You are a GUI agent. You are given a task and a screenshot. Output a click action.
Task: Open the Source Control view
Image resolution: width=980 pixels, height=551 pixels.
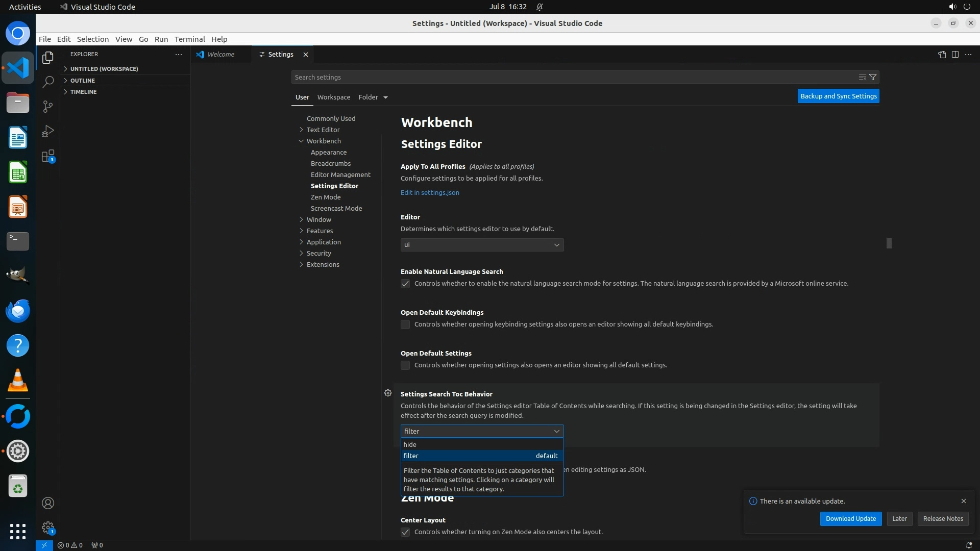(x=48, y=107)
